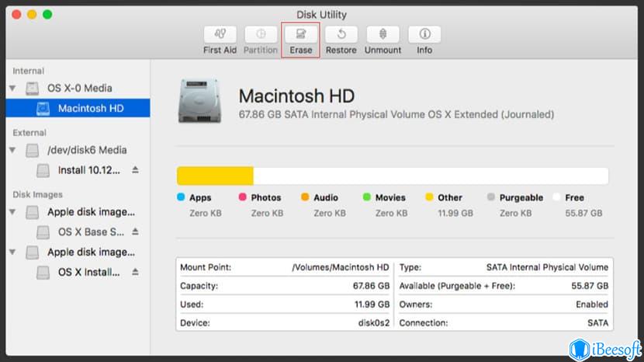Click the Erase toolbar icon
644x362 pixels.
(300, 34)
